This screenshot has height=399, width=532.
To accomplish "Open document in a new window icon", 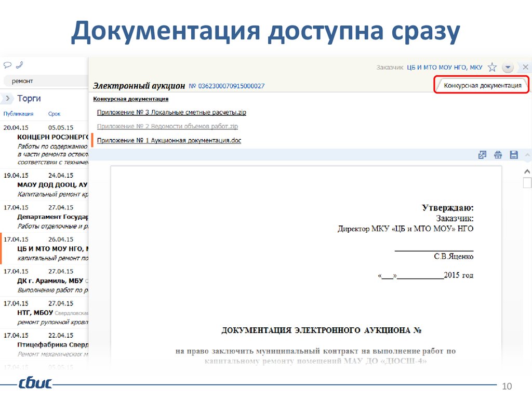I will pos(482,155).
